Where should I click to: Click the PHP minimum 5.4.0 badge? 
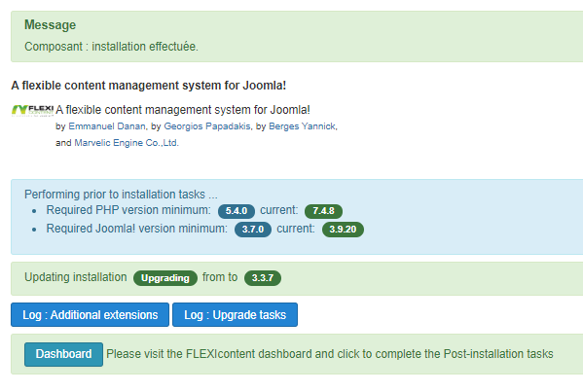[x=237, y=211]
